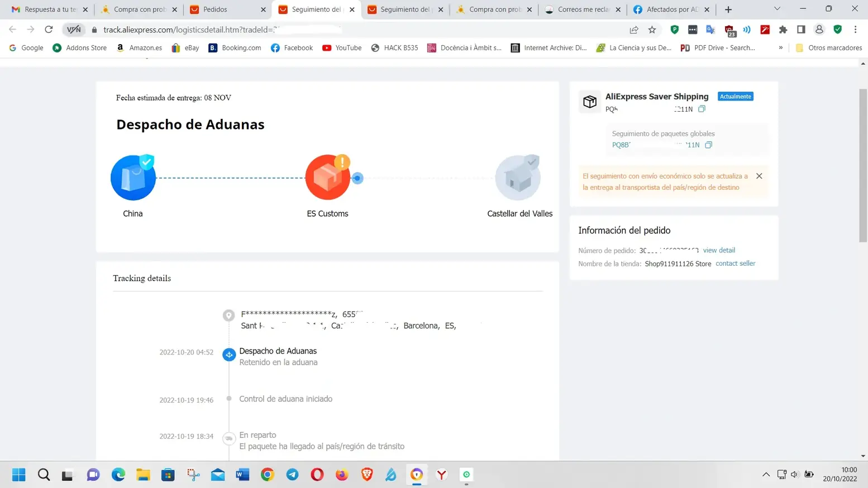868x488 pixels.
Task: Open the three-dot browser menu
Action: tap(855, 30)
